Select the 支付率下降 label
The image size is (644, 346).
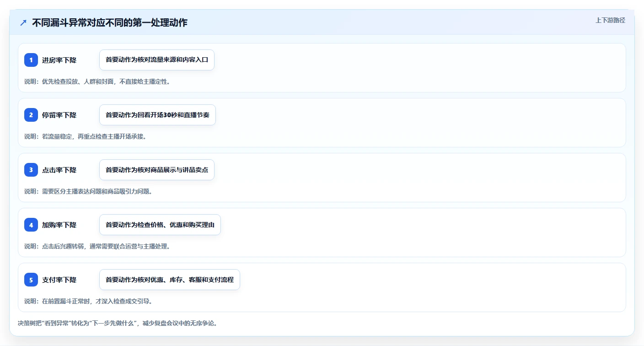(59, 280)
